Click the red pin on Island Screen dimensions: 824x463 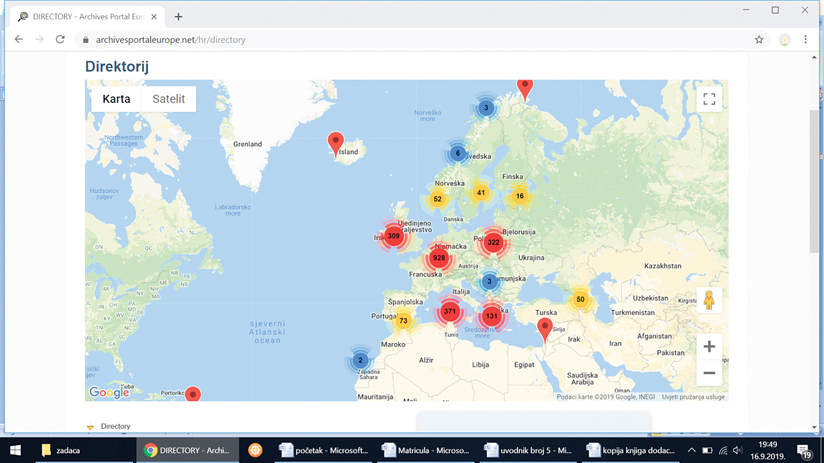pyautogui.click(x=336, y=143)
